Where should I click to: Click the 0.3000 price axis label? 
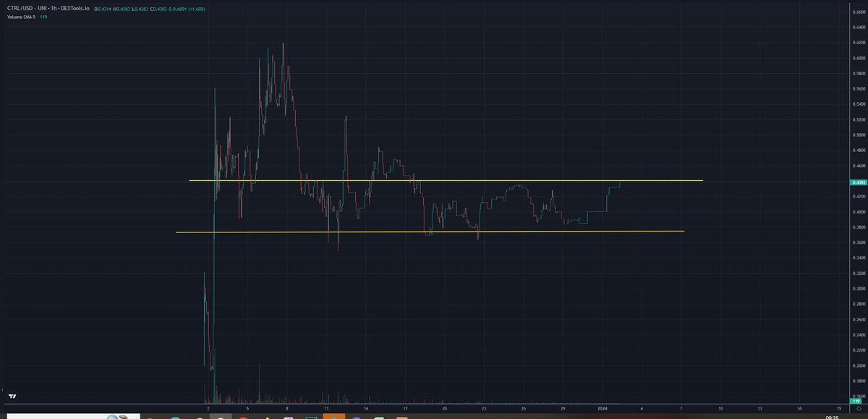click(859, 289)
